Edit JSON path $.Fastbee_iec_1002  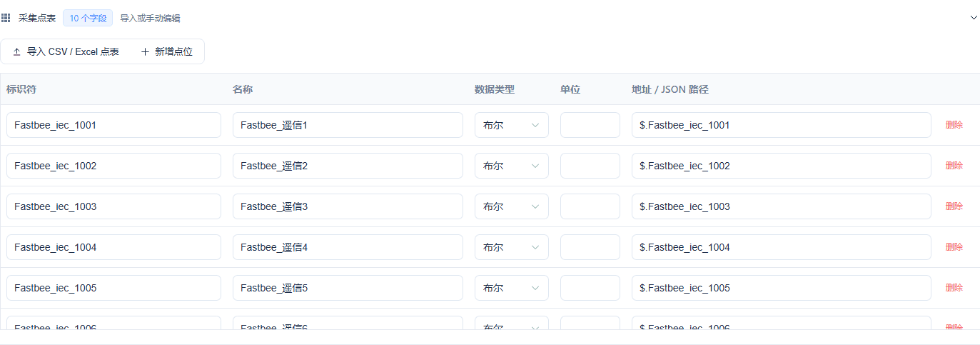[782, 166]
